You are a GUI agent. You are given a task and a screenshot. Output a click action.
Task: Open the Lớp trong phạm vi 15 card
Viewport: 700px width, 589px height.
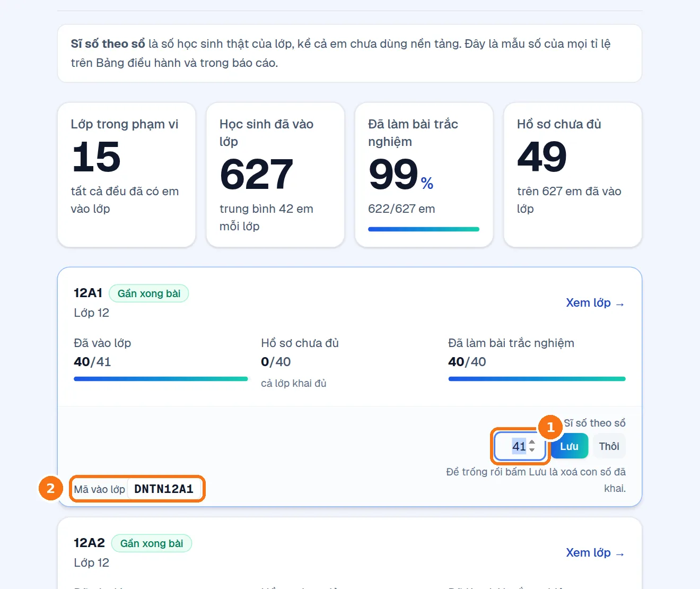[126, 175]
